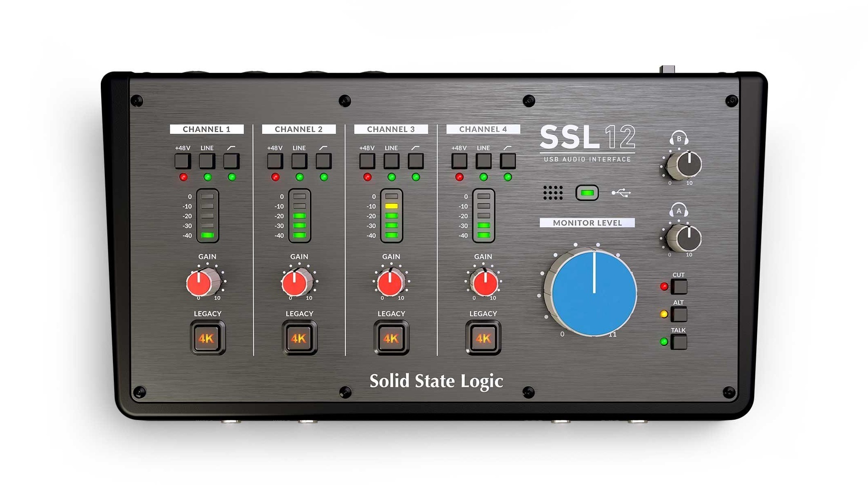Click the CHANNEL 1 label
868x488 pixels.
point(207,129)
